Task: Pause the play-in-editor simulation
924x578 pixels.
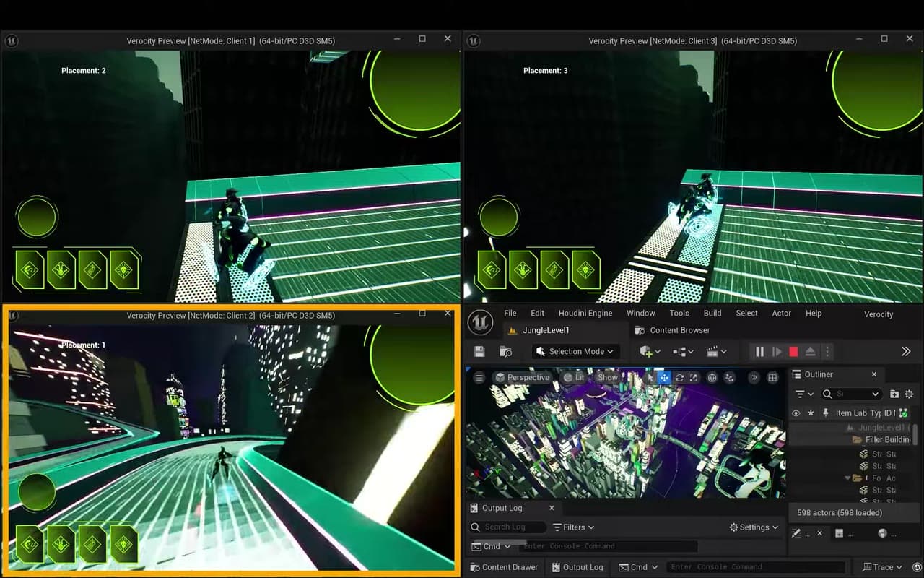Action: coord(759,352)
